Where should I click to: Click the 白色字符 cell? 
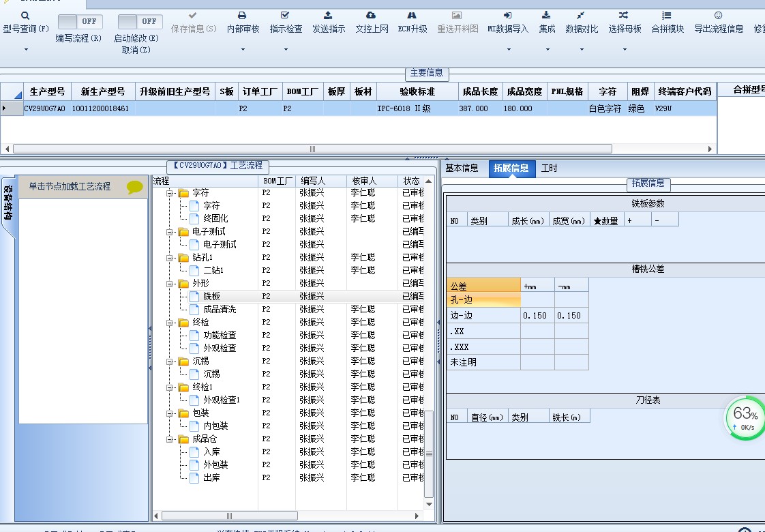coord(606,108)
